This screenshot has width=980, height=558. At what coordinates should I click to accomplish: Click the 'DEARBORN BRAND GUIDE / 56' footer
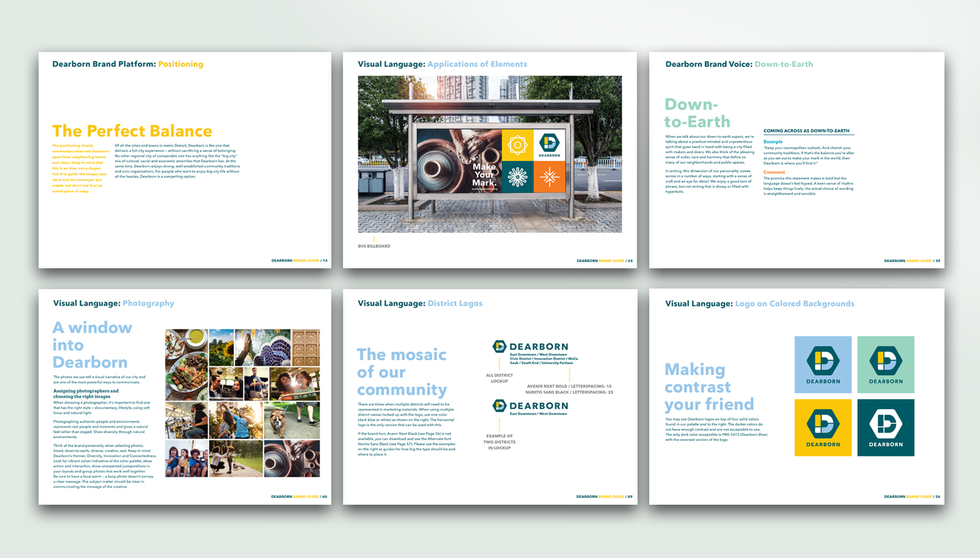coord(912,497)
